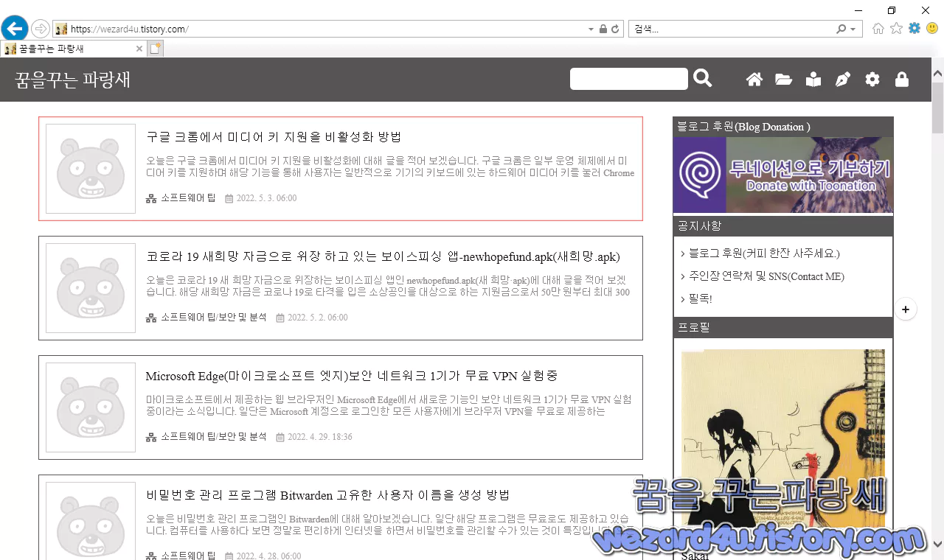Click the calendar icon beside date 2022. 5. 2.
The image size is (944, 560).
tap(279, 317)
